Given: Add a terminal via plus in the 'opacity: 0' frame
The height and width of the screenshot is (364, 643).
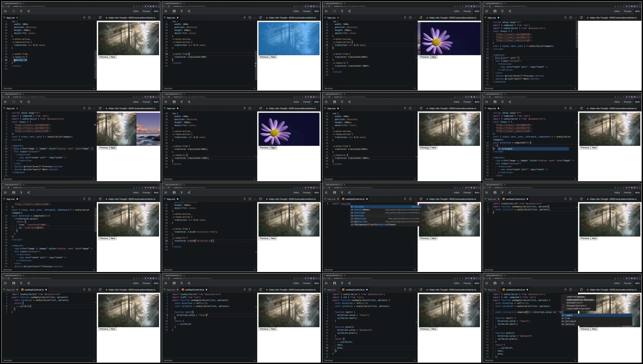Looking at the screenshot, I should pyautogui.click(x=94, y=88).
